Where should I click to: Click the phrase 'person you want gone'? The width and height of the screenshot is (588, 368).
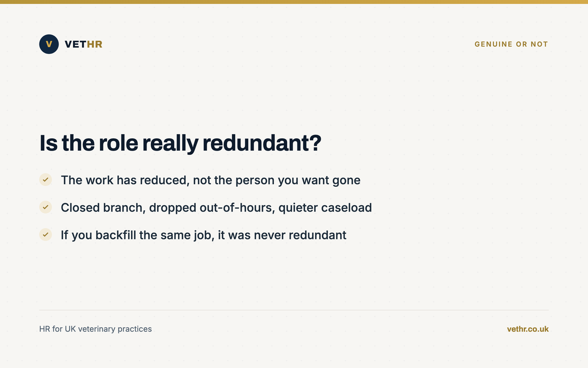[298, 180]
